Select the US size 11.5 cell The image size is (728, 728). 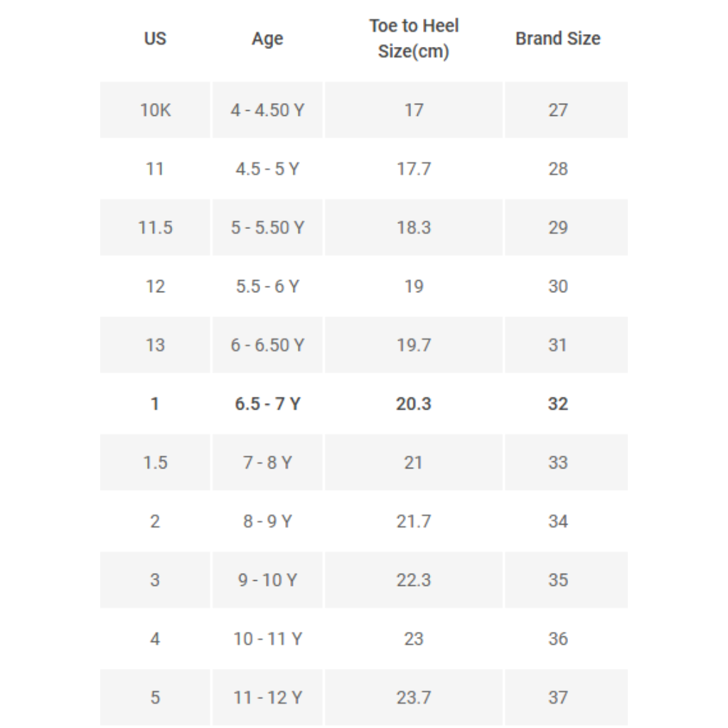(x=155, y=227)
